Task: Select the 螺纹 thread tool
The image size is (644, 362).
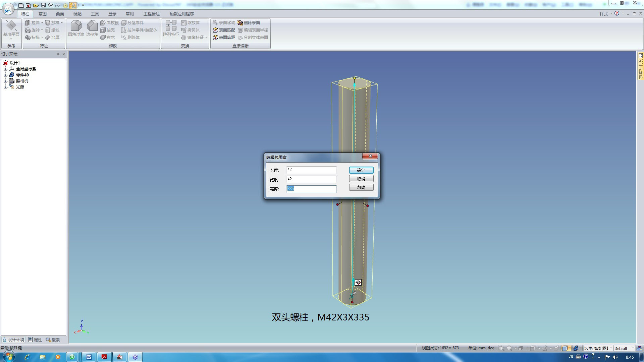Action: pyautogui.click(x=52, y=30)
